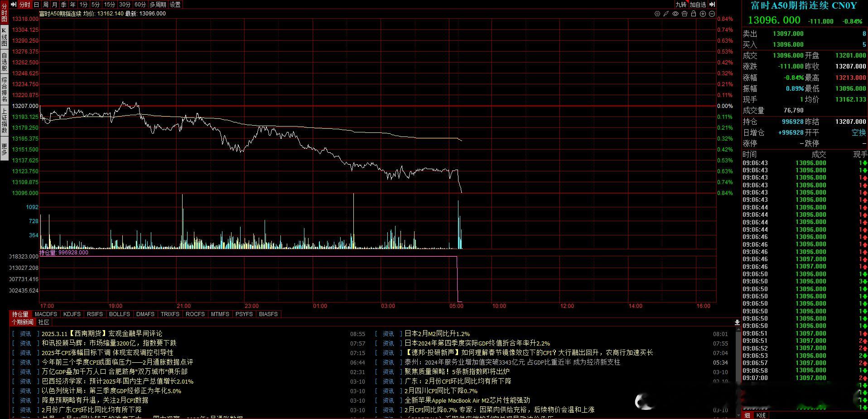
Task: Select the 1分 one-minute period
Action: (83, 5)
